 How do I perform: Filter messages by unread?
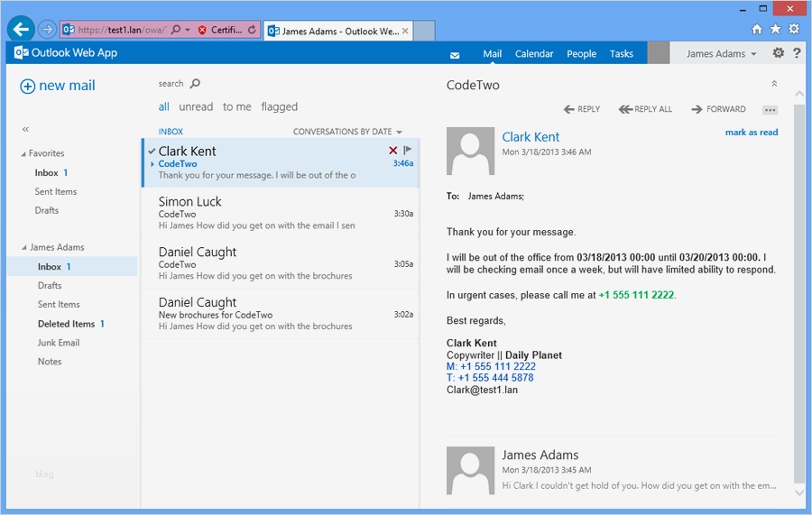coord(196,106)
